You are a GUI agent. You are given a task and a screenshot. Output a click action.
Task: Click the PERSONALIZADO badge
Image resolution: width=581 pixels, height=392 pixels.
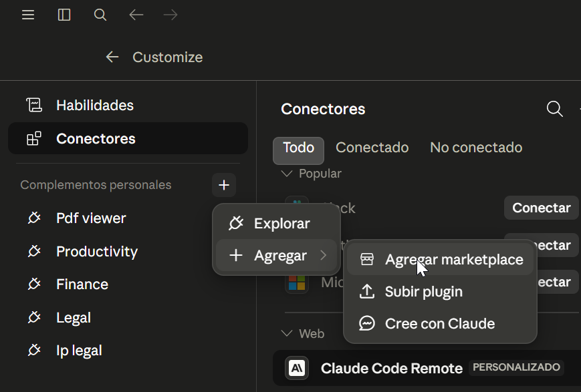pos(516,367)
